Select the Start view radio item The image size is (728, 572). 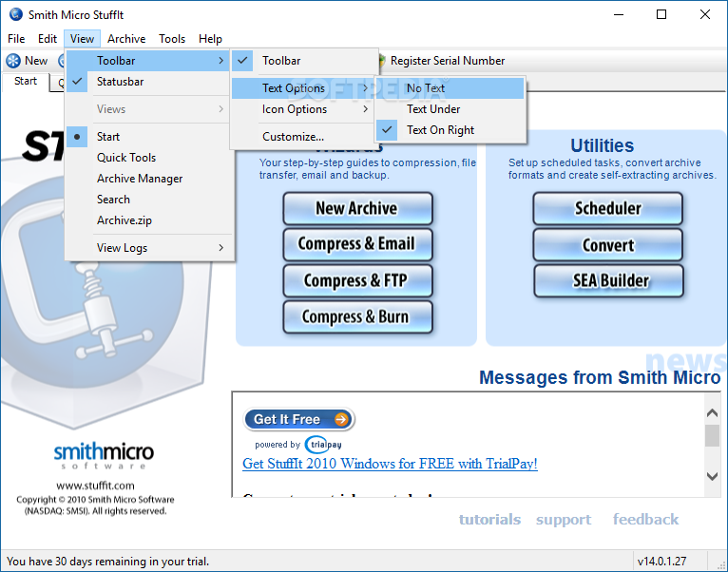click(x=147, y=137)
